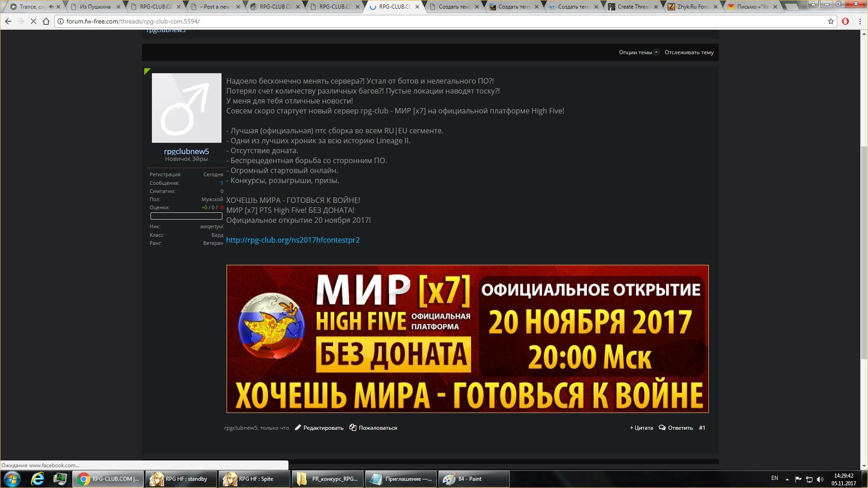The width and height of the screenshot is (868, 488).
Task: Open the monitor utility taskbar icon
Action: (60, 479)
